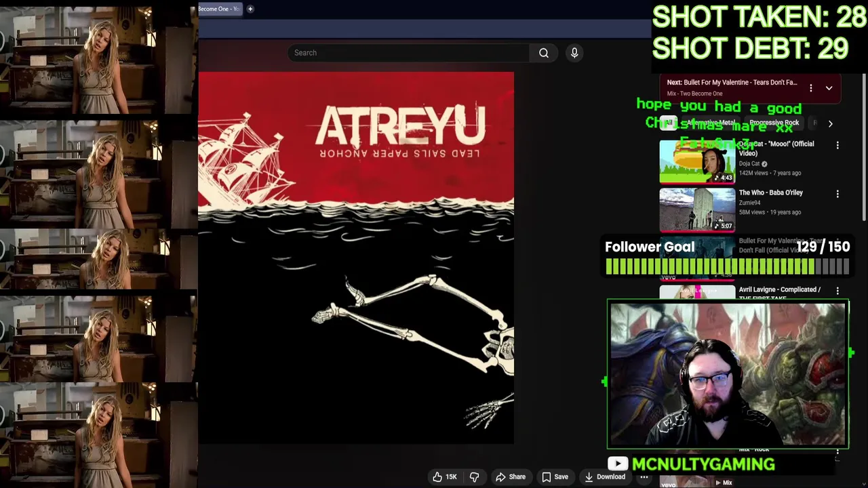868x488 pixels.
Task: Select the All filter chip
Action: click(669, 123)
